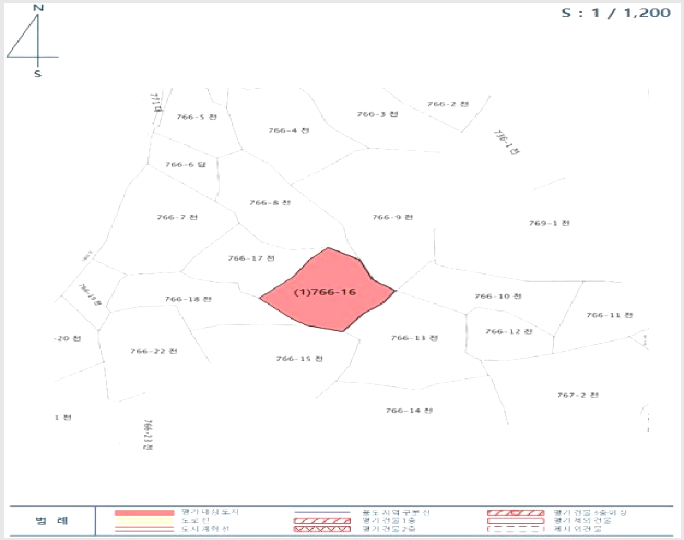Select parcel label 766-3 전
Image resolution: width=684 pixels, height=540 pixels.
tap(377, 114)
